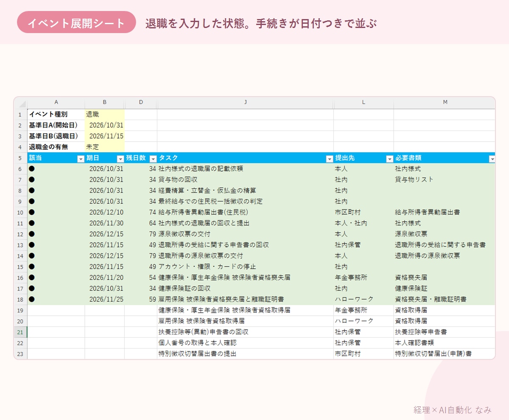Select row 1 header

21,114
